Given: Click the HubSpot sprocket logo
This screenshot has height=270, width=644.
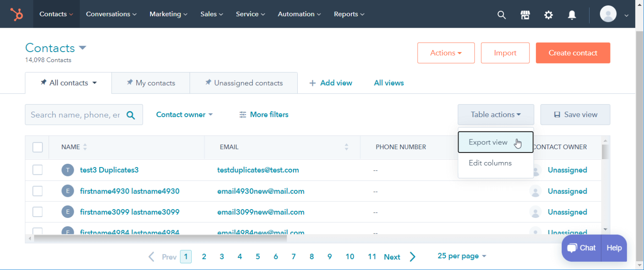Looking at the screenshot, I should click(17, 14).
